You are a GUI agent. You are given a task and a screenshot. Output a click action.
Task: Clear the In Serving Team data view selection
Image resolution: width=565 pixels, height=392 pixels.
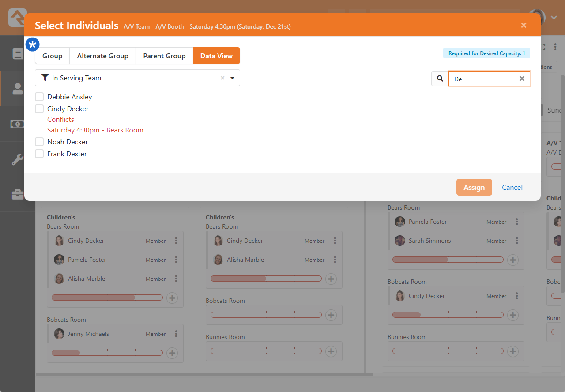pos(222,78)
